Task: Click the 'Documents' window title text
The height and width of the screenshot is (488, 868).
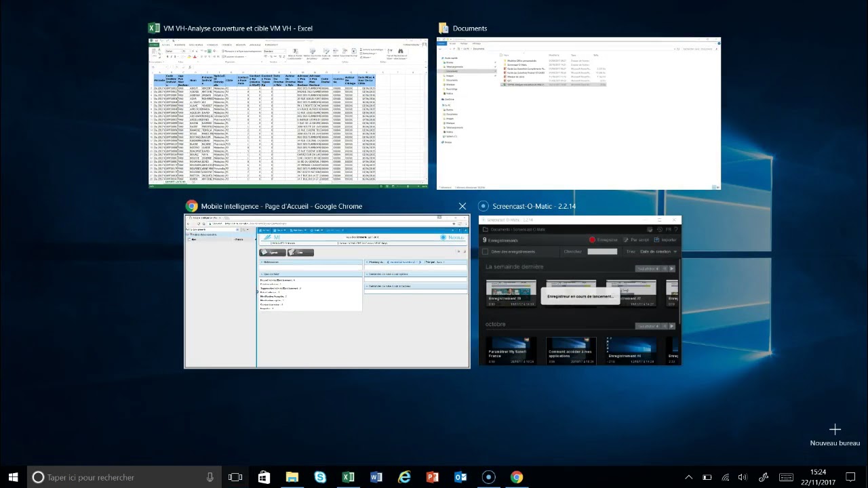Action: tap(470, 28)
